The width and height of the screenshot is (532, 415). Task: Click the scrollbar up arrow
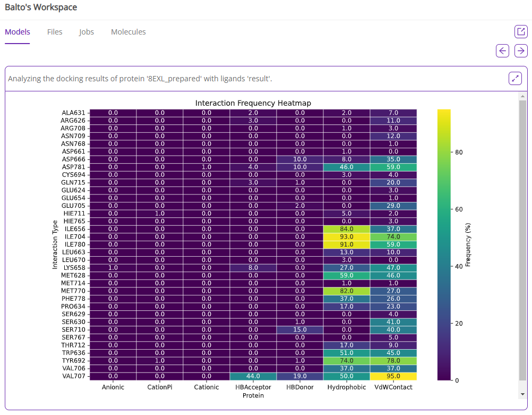pos(522,96)
